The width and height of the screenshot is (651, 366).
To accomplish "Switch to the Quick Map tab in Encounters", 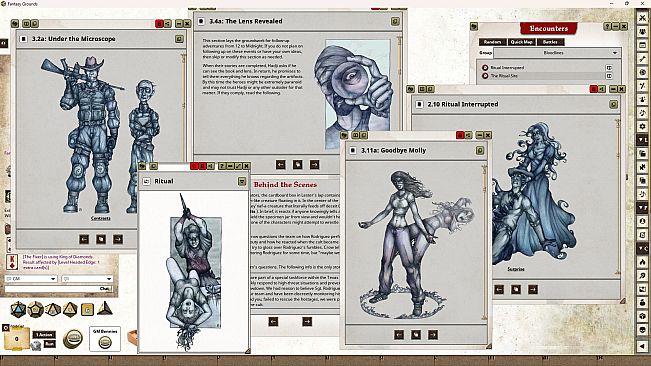I will point(521,42).
